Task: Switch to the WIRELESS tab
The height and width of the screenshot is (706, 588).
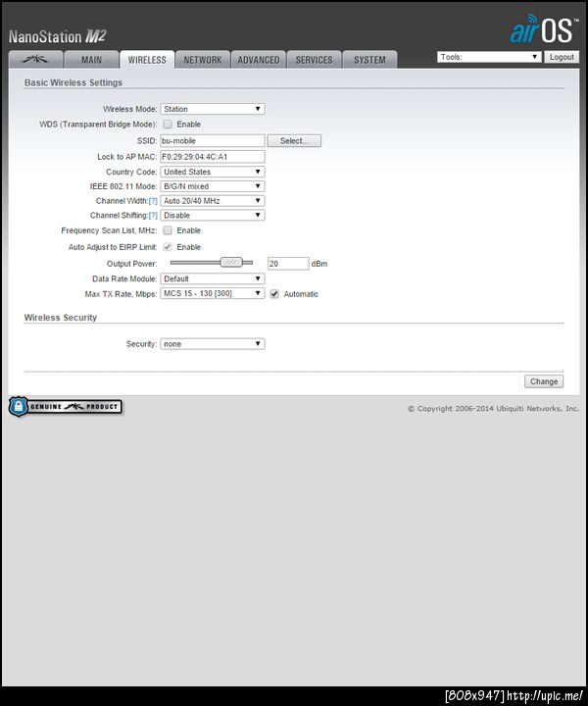Action: tap(147, 60)
